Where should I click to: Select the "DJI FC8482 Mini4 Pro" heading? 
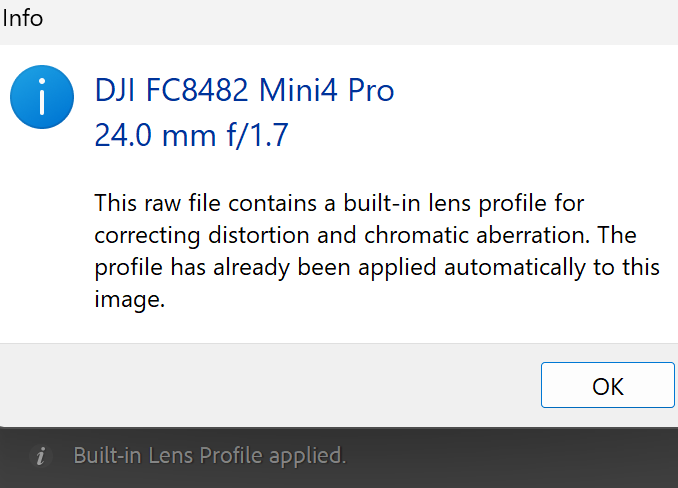click(x=244, y=91)
